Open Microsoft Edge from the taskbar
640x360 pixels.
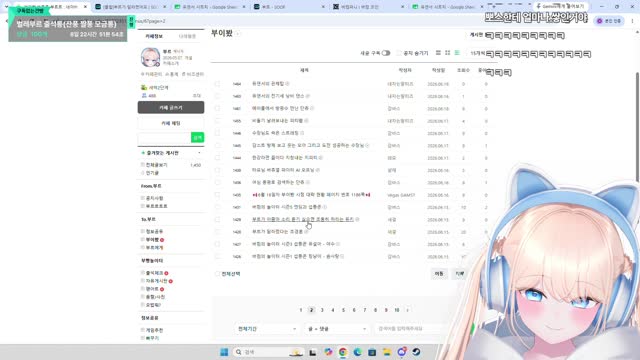click(x=358, y=352)
